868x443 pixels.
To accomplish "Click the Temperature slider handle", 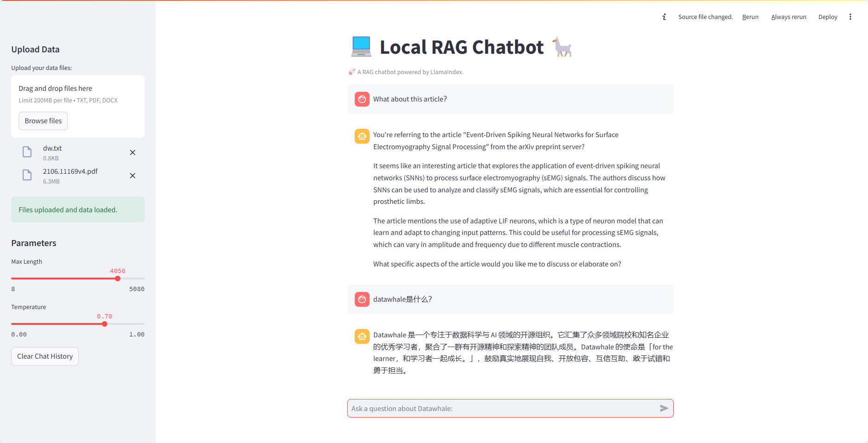I will (105, 324).
